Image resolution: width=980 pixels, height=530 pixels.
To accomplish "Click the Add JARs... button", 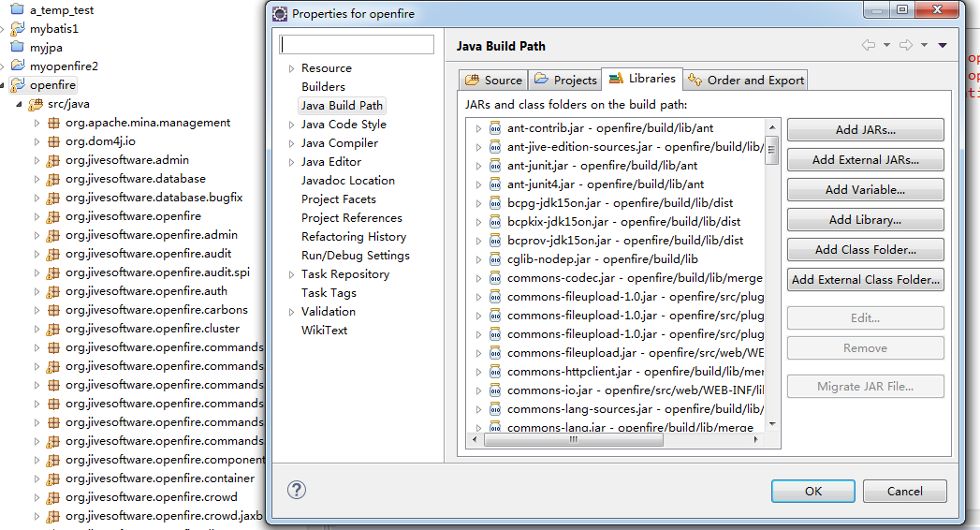I will click(x=866, y=130).
